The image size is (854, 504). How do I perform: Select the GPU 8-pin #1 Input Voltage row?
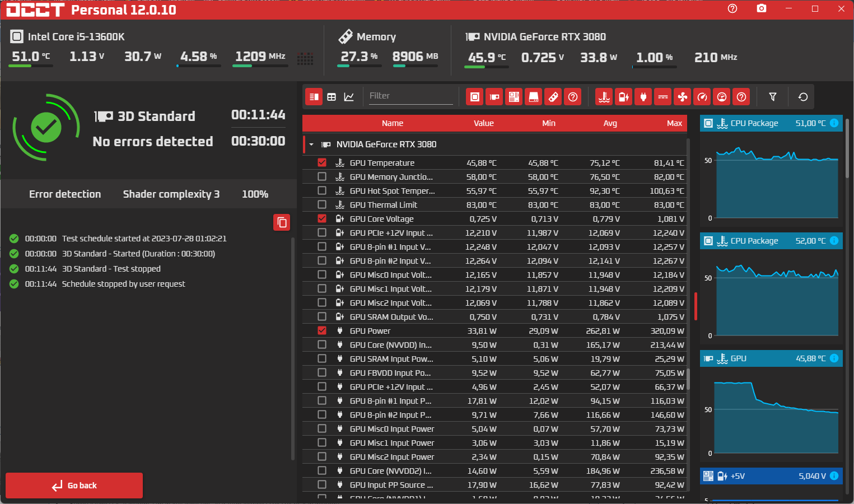[x=494, y=246]
